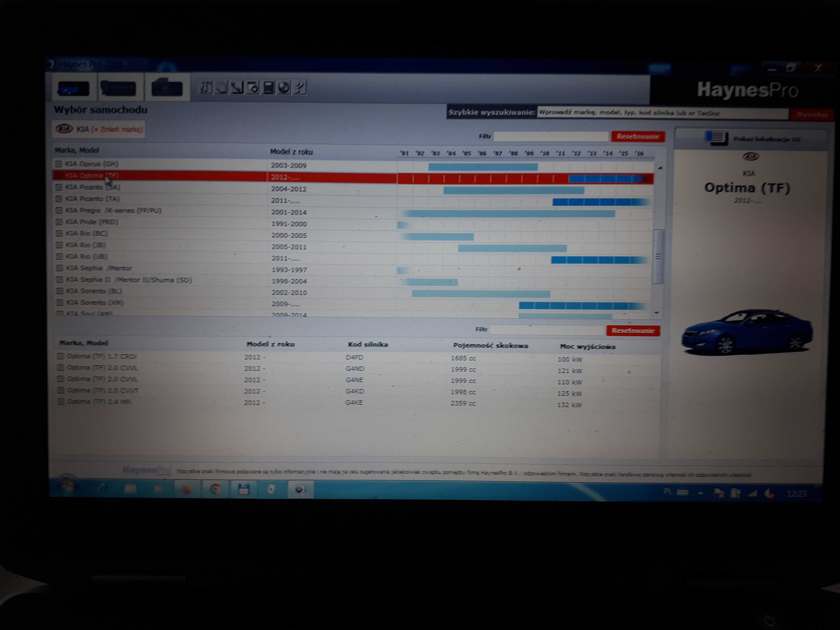Click the Sorento (BL) 2002-2010 timeline bar
Viewport: 840px width, 630px height.
click(481, 293)
